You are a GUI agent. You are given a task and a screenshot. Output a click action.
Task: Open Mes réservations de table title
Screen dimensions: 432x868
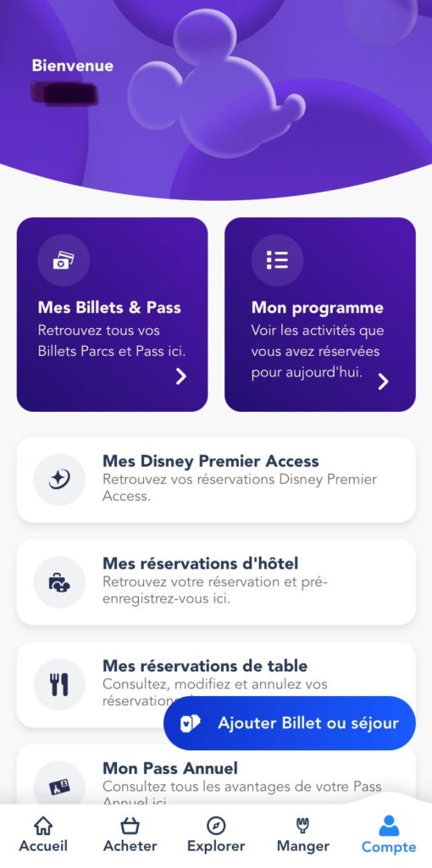pos(205,665)
